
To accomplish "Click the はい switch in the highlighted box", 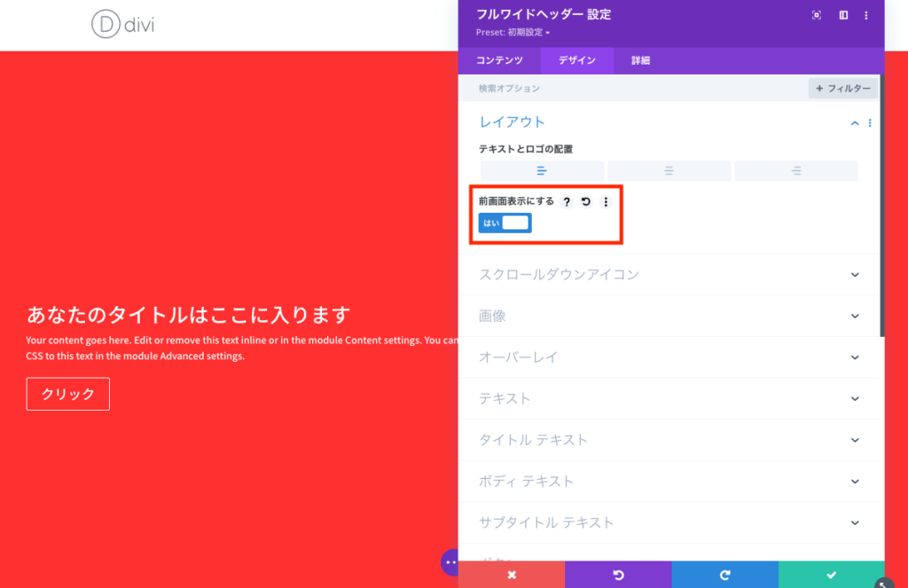I will click(x=505, y=223).
